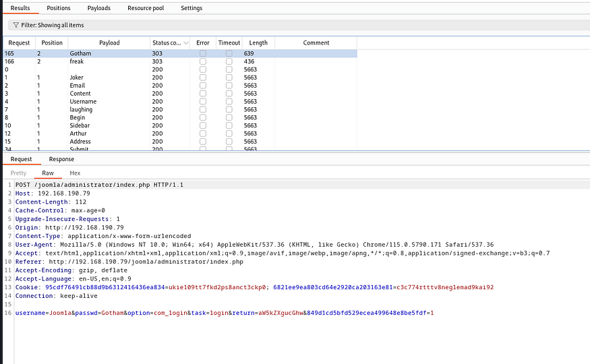Select the laughing payload row
This screenshot has width=590, height=364.
tap(180, 109)
